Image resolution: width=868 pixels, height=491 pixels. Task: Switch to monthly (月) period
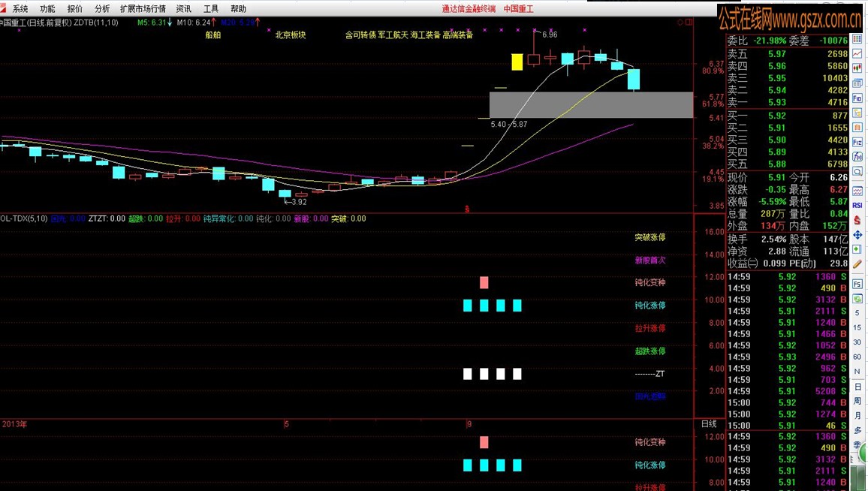[857, 416]
